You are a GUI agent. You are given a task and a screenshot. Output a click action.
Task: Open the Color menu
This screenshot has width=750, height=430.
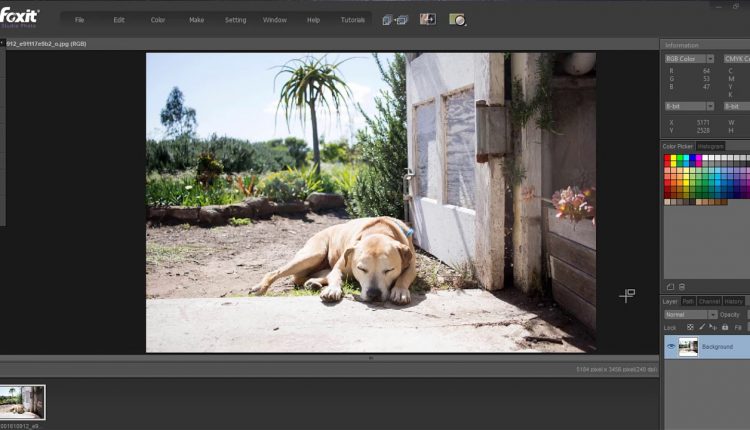click(x=158, y=20)
